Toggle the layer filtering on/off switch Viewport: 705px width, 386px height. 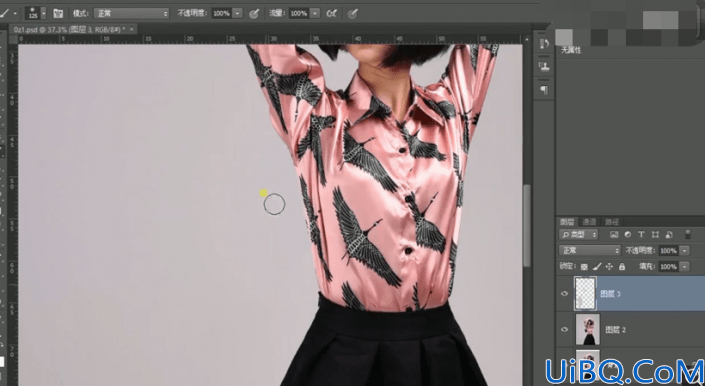[x=687, y=235]
